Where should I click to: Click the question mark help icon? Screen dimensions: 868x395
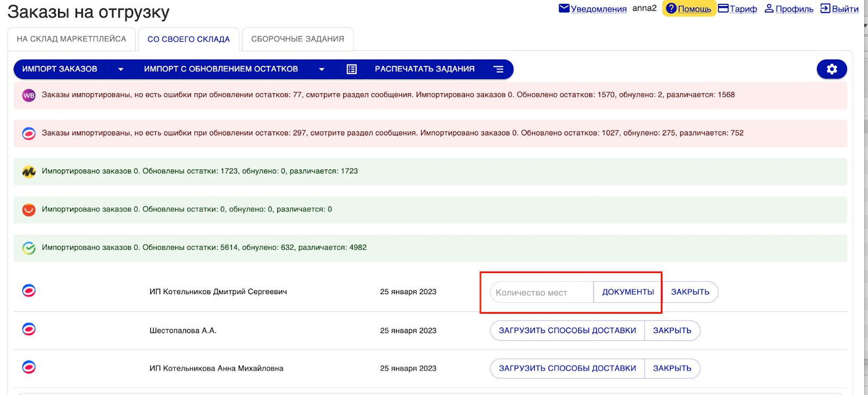671,8
